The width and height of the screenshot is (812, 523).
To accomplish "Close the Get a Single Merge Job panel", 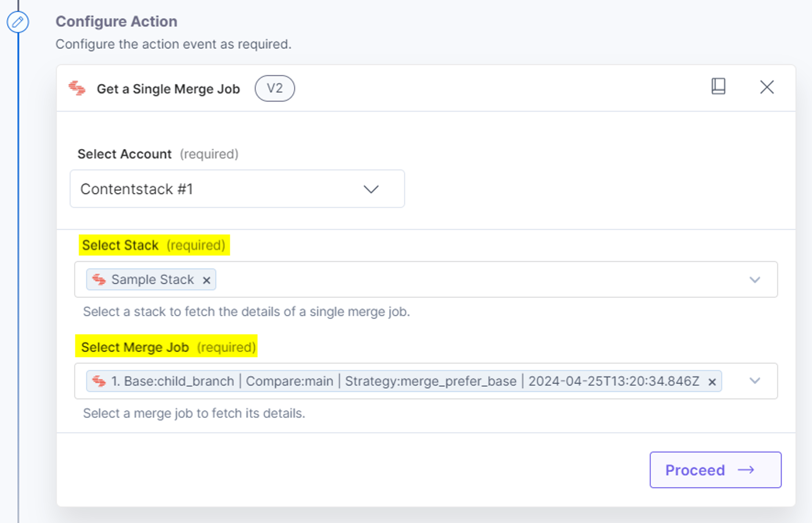I will 767,87.
